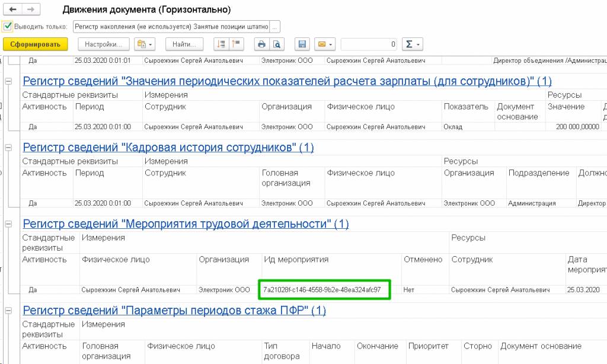This screenshot has width=607, height=364.
Task: Collapse the 'Мероприятия трудовой деятельности' group
Action: coord(8,224)
